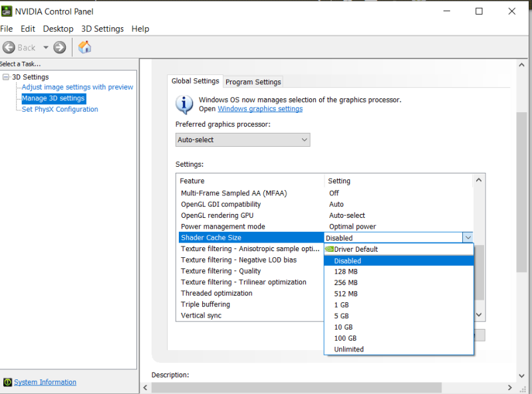
Task: Open the Edit menu
Action: point(28,29)
